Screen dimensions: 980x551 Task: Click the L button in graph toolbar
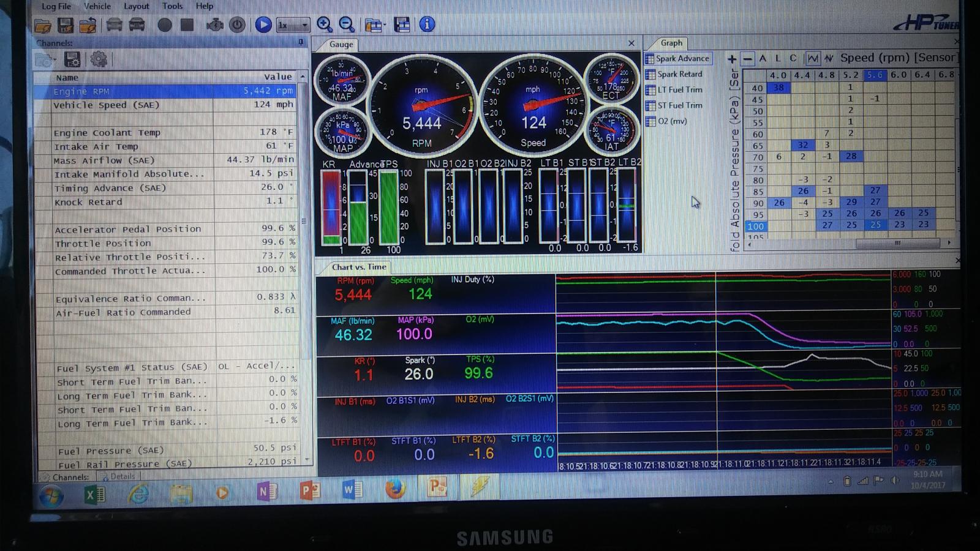778,58
